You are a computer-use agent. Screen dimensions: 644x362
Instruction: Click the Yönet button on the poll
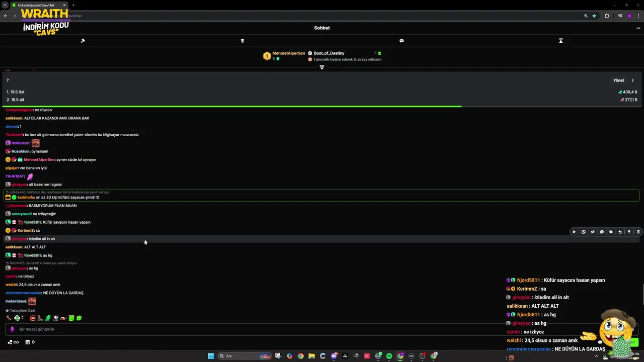(619, 80)
